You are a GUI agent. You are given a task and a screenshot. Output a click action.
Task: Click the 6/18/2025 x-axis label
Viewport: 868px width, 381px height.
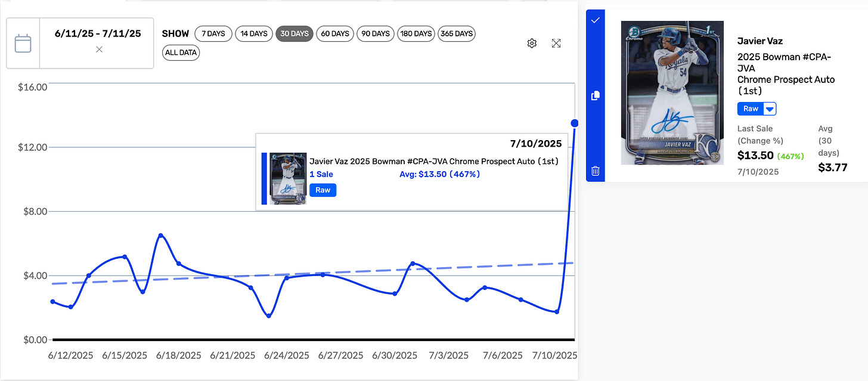click(x=178, y=355)
